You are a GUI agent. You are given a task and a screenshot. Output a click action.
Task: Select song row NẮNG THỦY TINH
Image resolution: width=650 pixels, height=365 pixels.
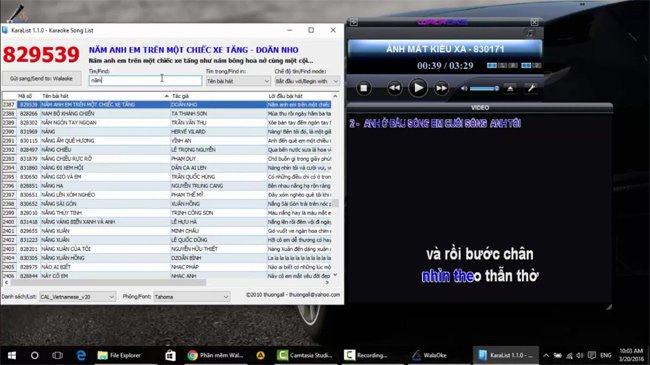point(167,213)
